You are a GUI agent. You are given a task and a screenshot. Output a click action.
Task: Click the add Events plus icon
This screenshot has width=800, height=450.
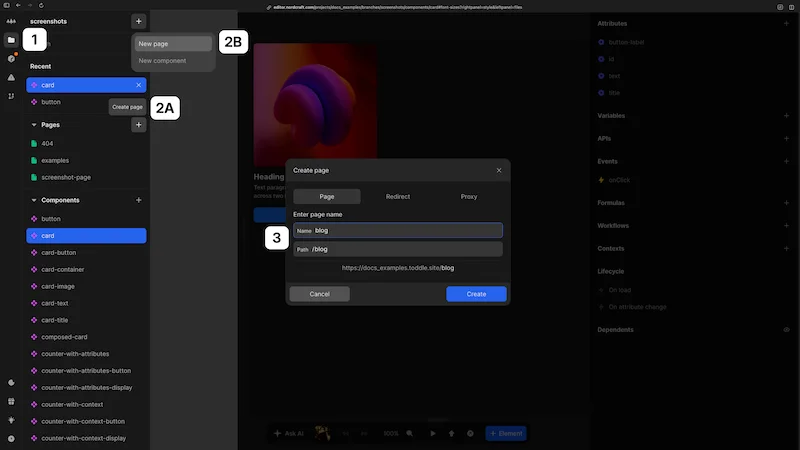786,161
